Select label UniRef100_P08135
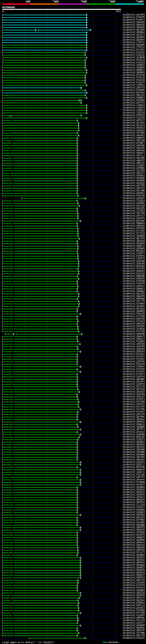 coord(134,314)
